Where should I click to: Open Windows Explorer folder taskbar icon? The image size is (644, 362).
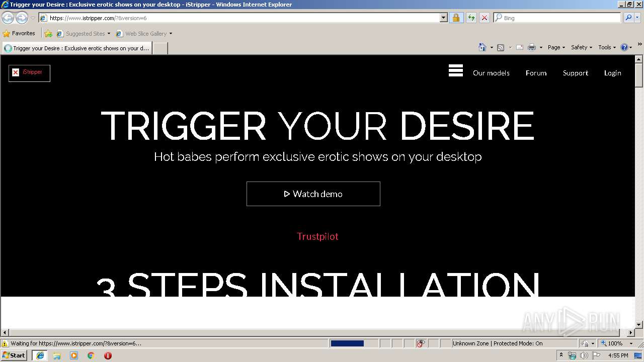coord(57,355)
